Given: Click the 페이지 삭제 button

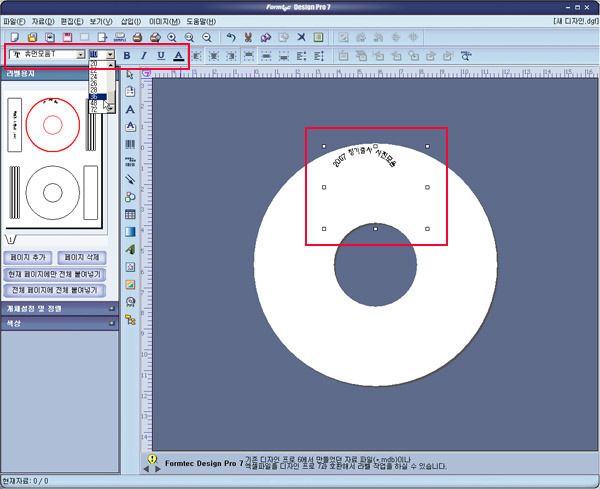Looking at the screenshot, I should (x=82, y=257).
